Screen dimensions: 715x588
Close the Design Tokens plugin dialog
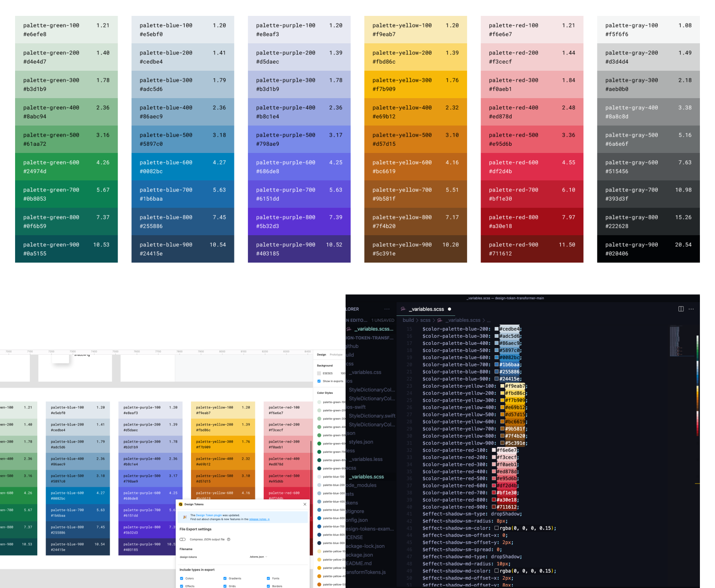point(305,504)
